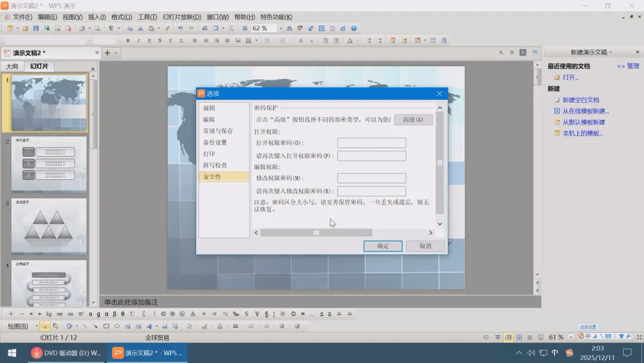Click the Find binoculars icon
This screenshot has width=644, height=363.
coord(289,29)
